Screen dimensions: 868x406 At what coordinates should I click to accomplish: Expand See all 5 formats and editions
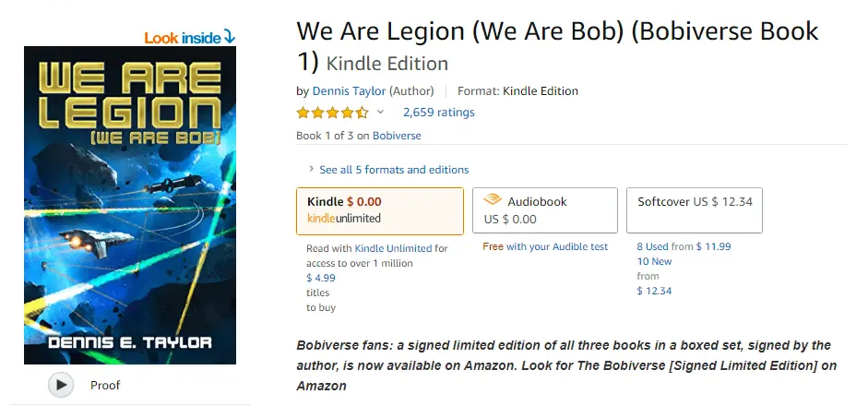tap(394, 170)
